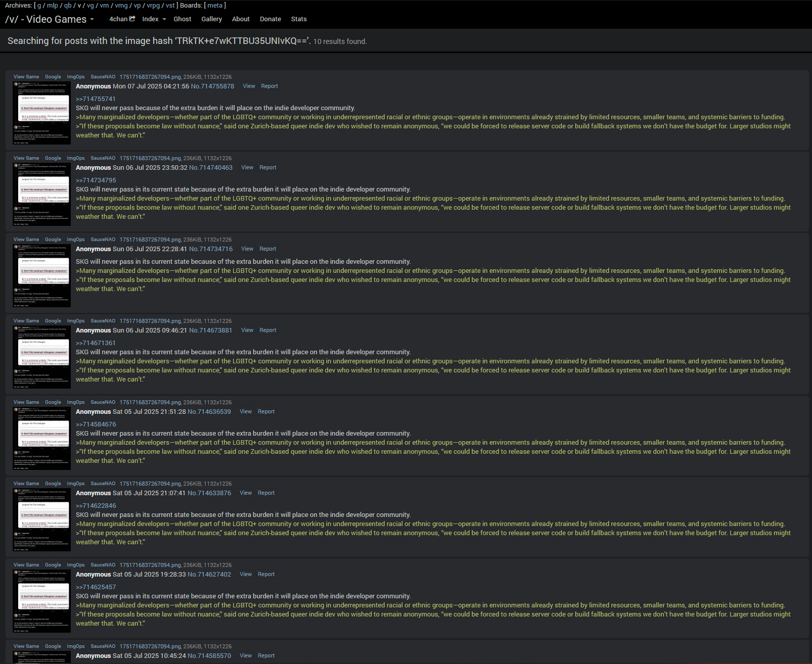The height and width of the screenshot is (664, 812).
Task: Go to the /vst/ archive link
Action: pos(170,6)
